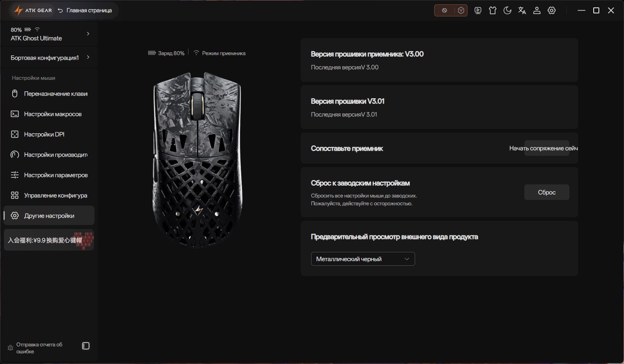Click the crossed-circle icon in the top pill
The height and width of the screenshot is (364, 624).
click(x=444, y=10)
